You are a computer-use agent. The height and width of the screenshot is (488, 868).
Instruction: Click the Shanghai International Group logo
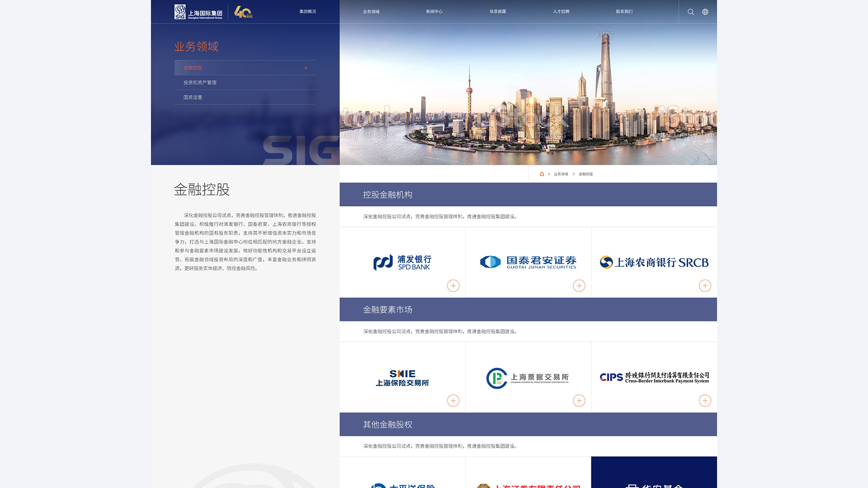click(198, 12)
